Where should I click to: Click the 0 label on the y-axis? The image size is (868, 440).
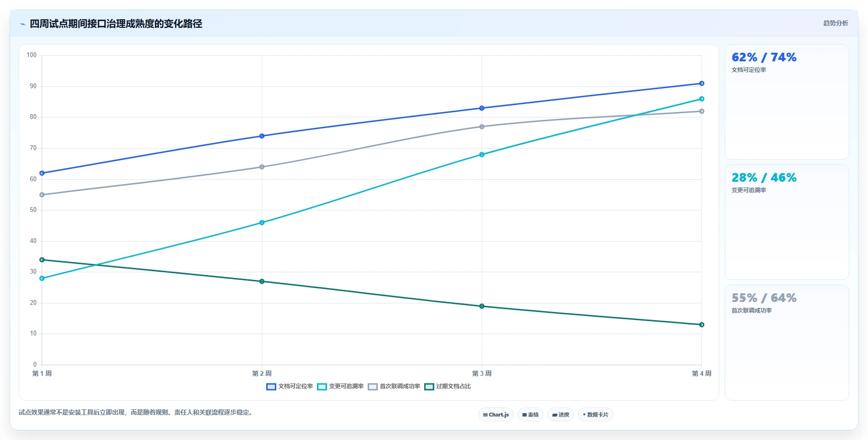pos(35,365)
